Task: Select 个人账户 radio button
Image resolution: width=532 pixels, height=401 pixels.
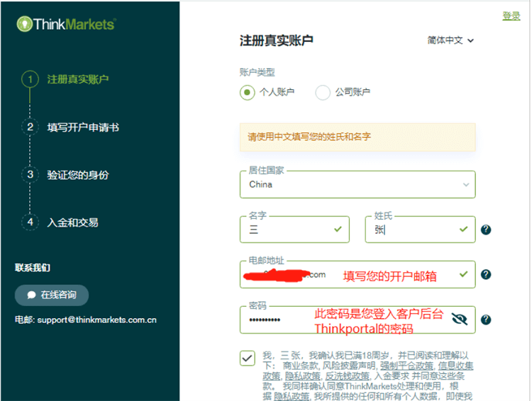Action: point(248,92)
